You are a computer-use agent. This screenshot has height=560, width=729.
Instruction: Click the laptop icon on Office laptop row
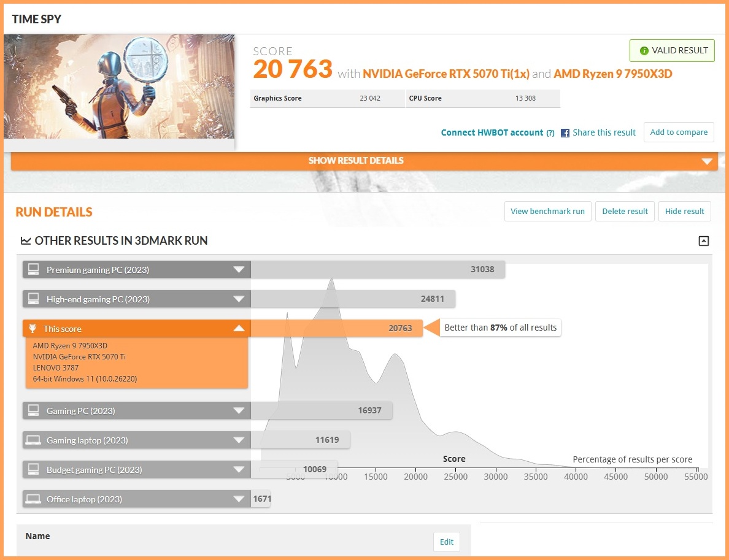pos(33,499)
